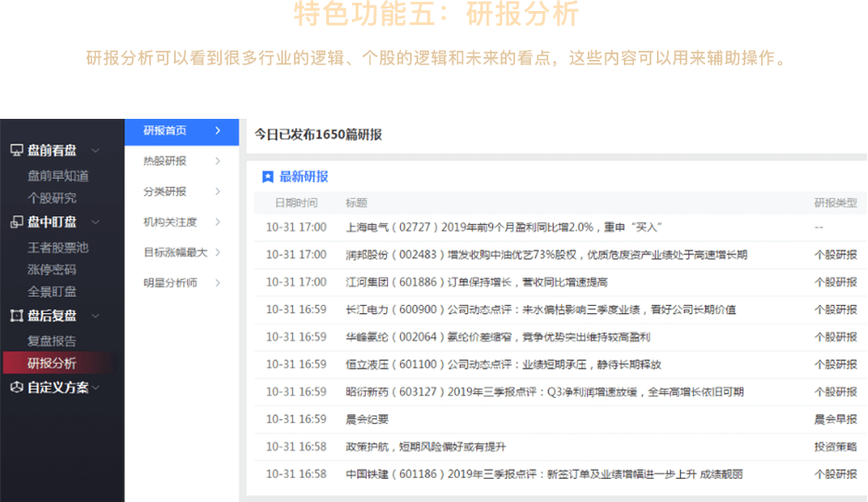Open 昭衍新药（603127）report title
The width and height of the screenshot is (868, 502).
tap(545, 391)
